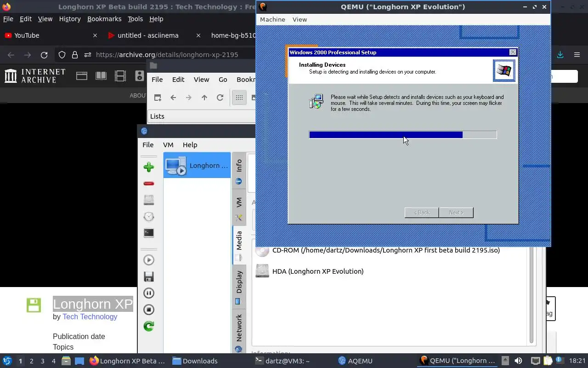Click the disabled Next button in Setup
Screen dimensions: 588x368
(456, 213)
